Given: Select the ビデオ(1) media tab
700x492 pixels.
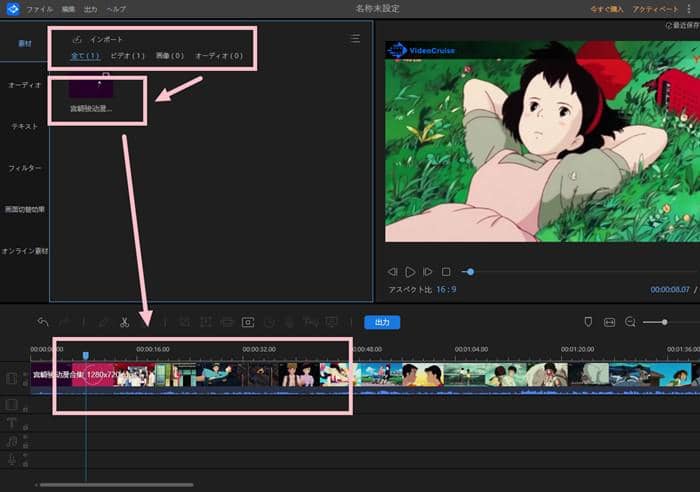Looking at the screenshot, I should [128, 56].
